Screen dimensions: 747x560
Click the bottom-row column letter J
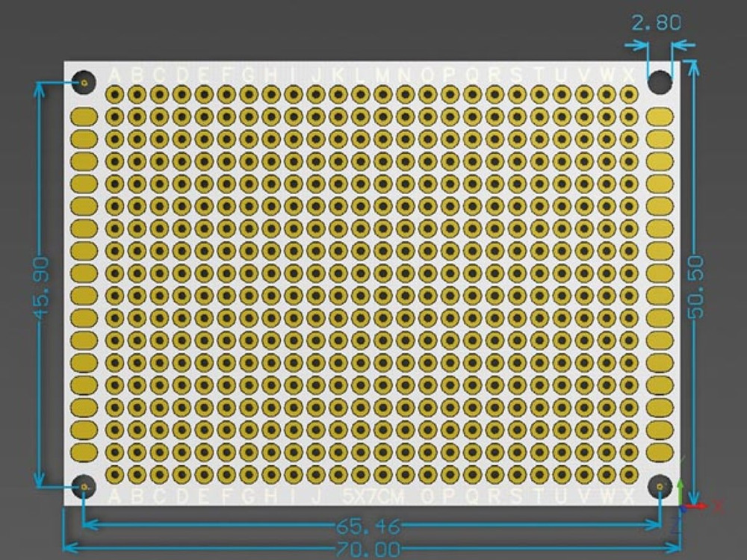316,497
